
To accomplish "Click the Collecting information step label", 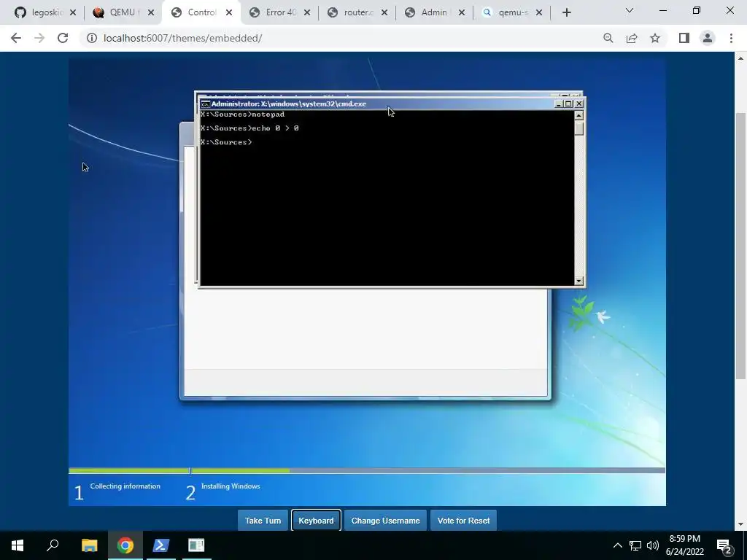I will 125,486.
